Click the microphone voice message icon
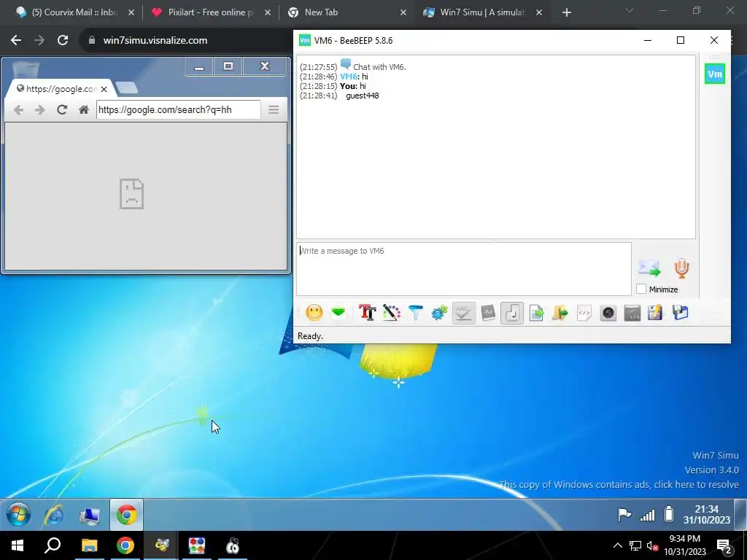 click(682, 268)
